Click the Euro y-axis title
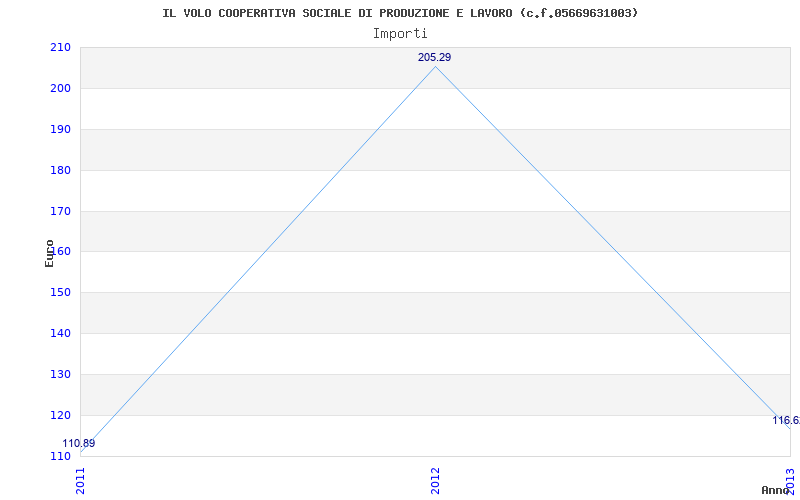 click(x=49, y=253)
